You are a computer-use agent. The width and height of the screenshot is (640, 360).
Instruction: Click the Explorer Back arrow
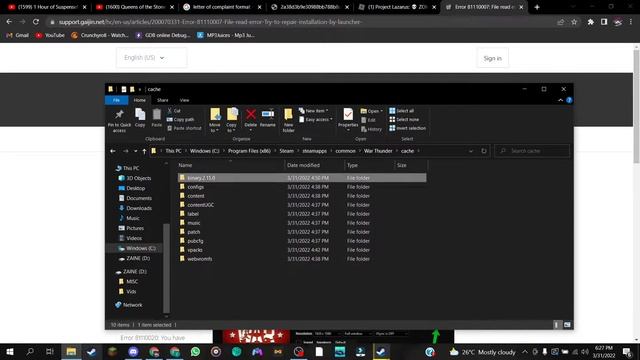pos(113,151)
